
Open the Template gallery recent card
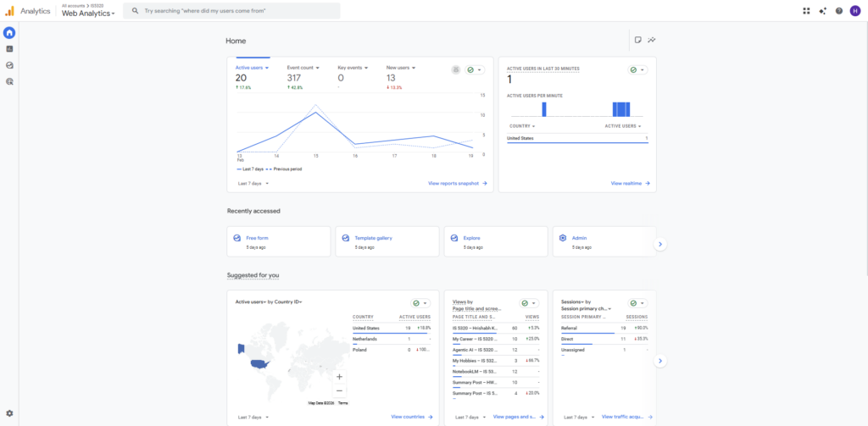click(x=387, y=241)
